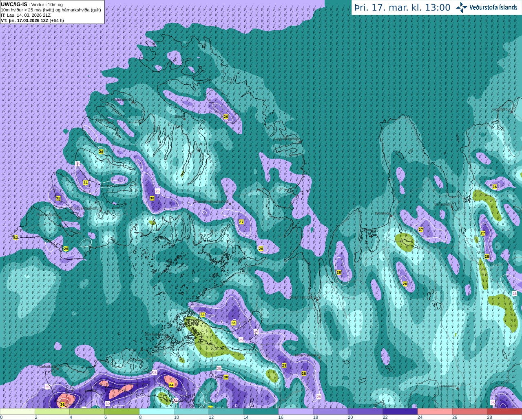This screenshot has width=522, height=420.
Task: Select the 12–14 m/s teal legend swatch
Action: [226, 411]
